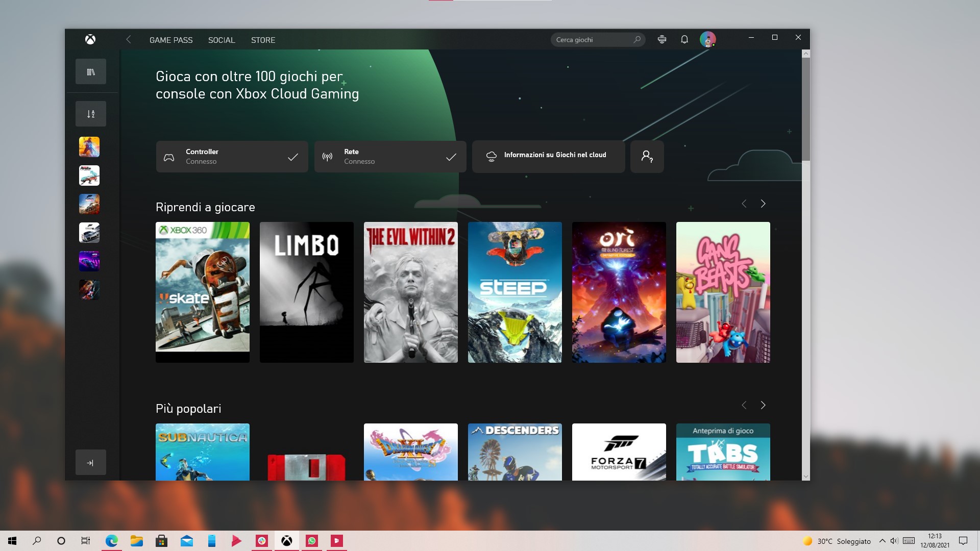Viewport: 980px width, 551px height.
Task: Open Ori and the Blind Forest tile
Action: (x=619, y=292)
